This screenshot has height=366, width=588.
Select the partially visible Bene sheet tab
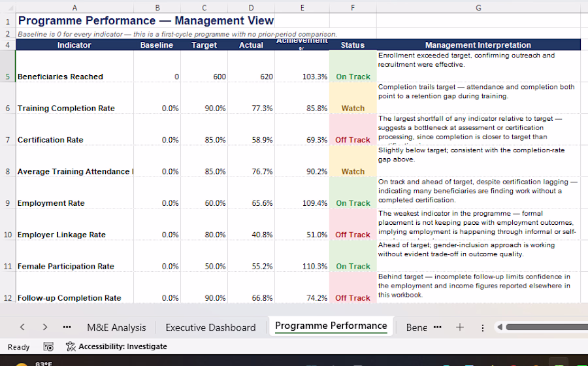click(416, 327)
